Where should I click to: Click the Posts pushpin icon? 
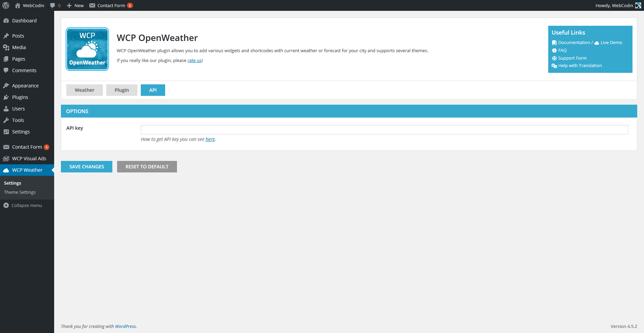click(x=6, y=36)
